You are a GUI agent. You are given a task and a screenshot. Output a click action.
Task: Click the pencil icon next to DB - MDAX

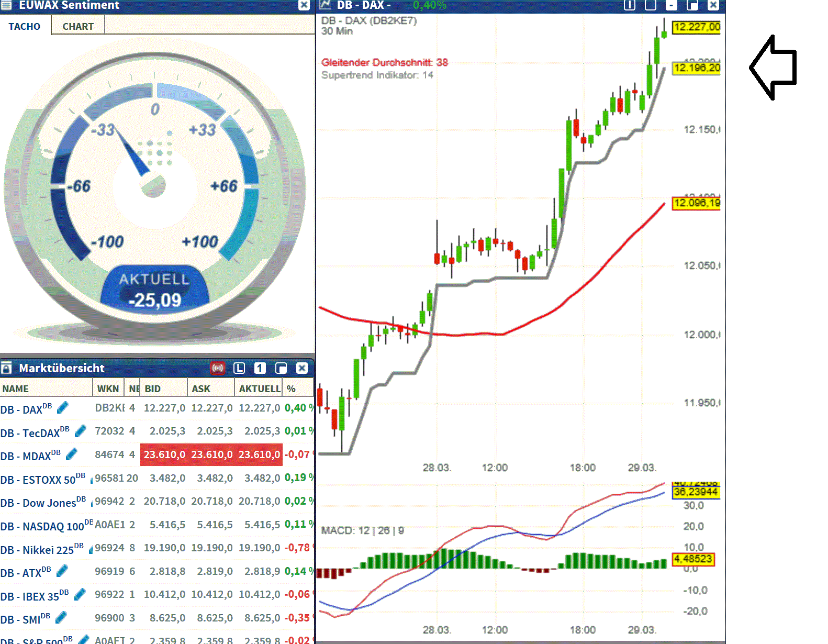click(72, 454)
